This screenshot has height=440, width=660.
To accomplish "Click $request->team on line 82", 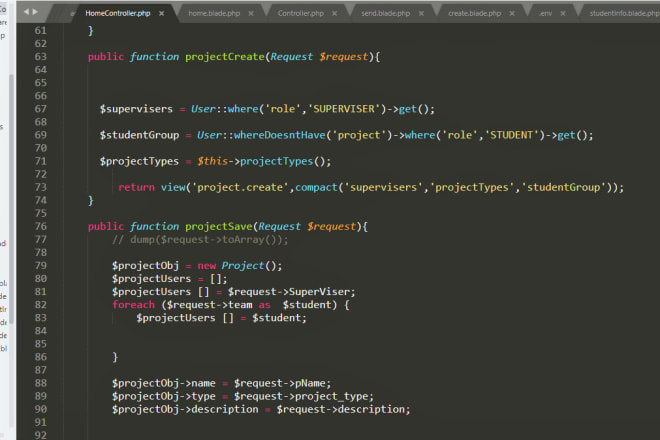I will point(210,304).
